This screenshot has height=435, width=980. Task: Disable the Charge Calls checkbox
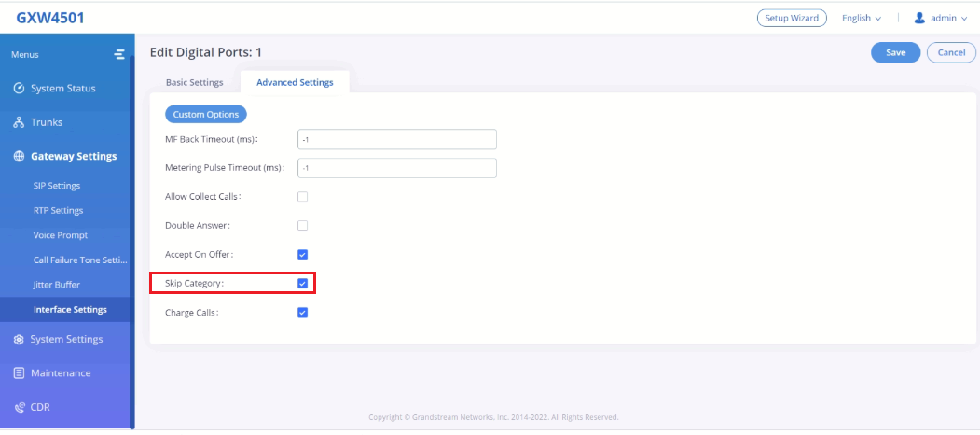302,313
